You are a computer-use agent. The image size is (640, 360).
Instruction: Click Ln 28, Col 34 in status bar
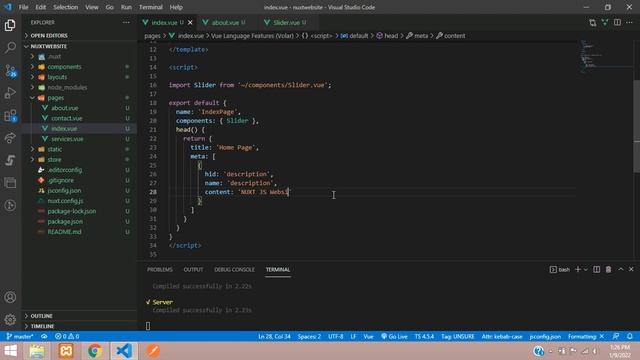pyautogui.click(x=274, y=336)
